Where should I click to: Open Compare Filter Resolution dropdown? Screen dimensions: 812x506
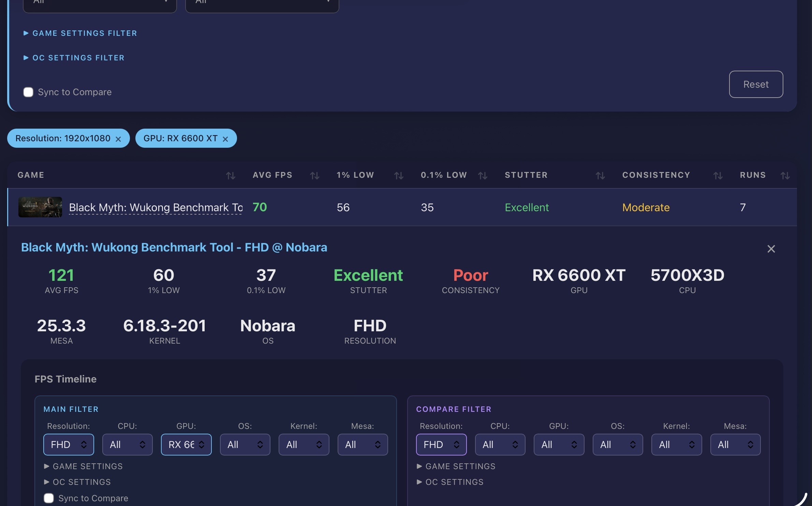coord(441,445)
